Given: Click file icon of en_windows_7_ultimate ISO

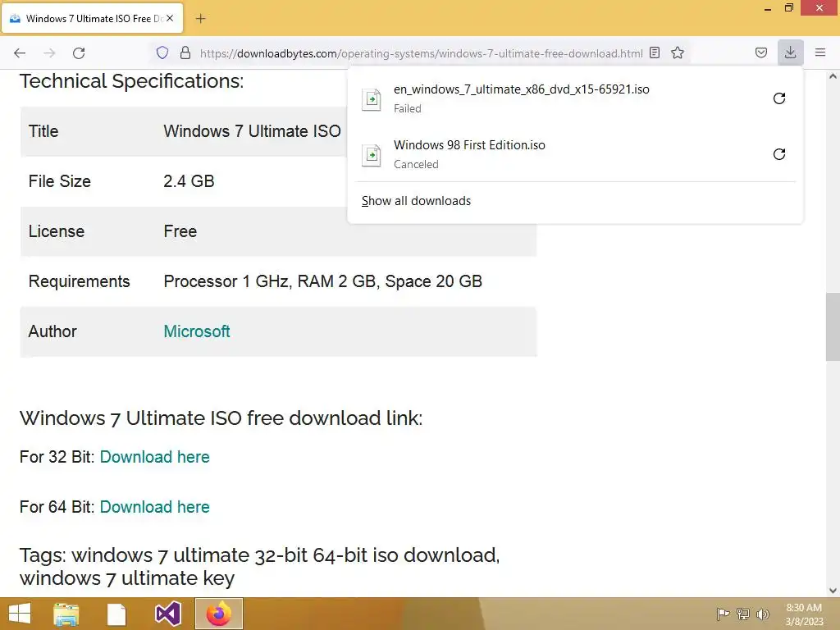Looking at the screenshot, I should pos(372,99).
